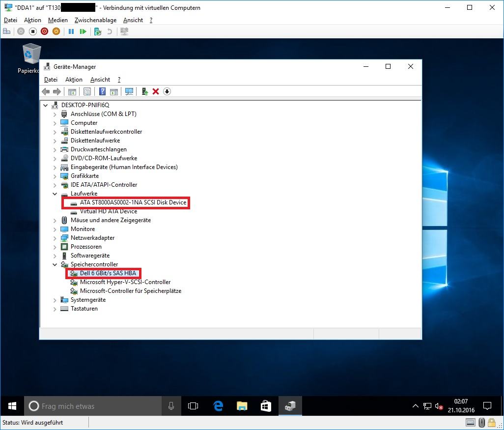
Task: Click the Frag mich etwas search box
Action: (93, 406)
